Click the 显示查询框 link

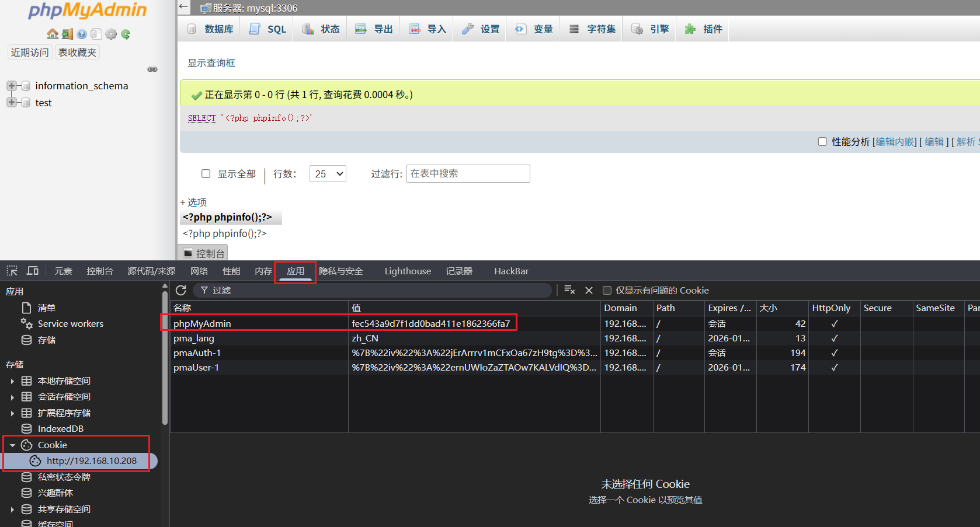pos(211,63)
